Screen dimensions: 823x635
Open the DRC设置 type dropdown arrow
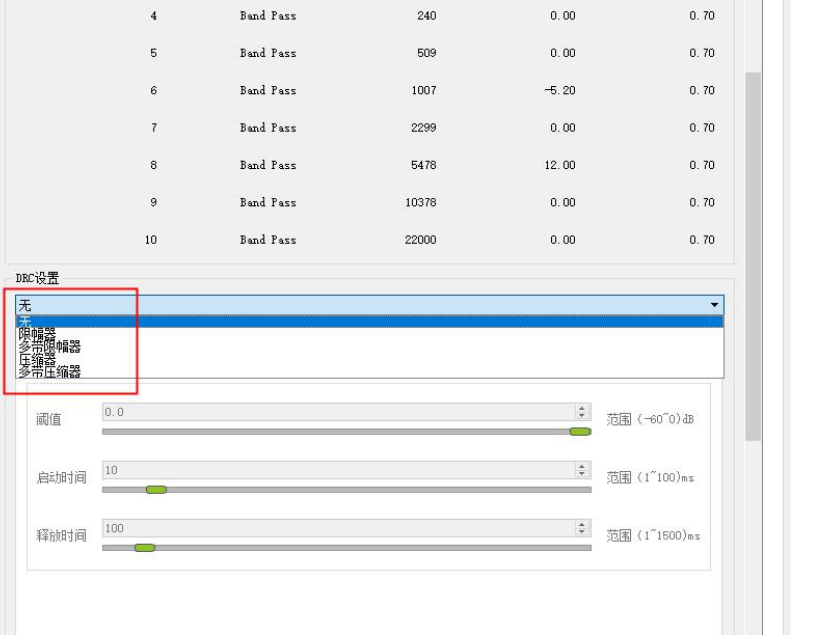[714, 305]
